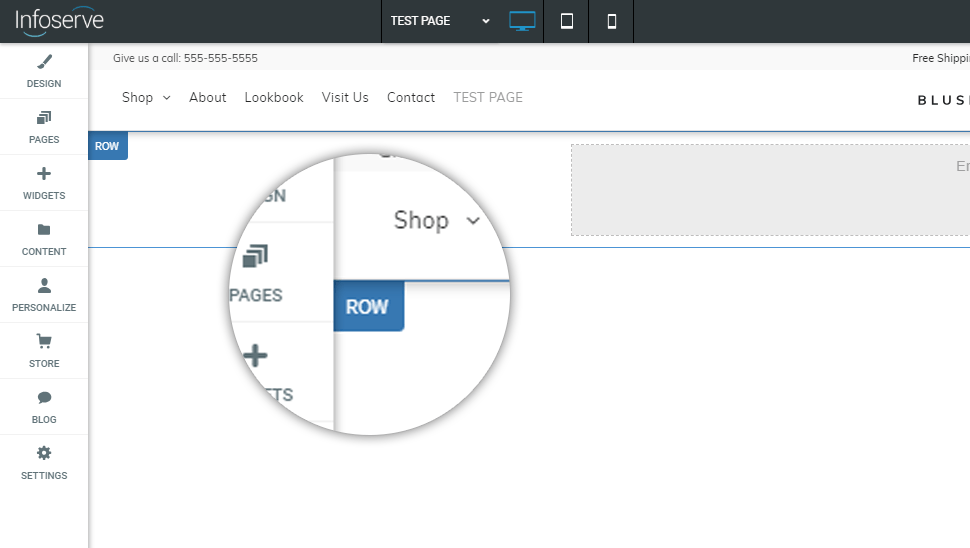Open the Personalize person icon
Image resolution: width=970 pixels, height=548 pixels.
(x=44, y=286)
